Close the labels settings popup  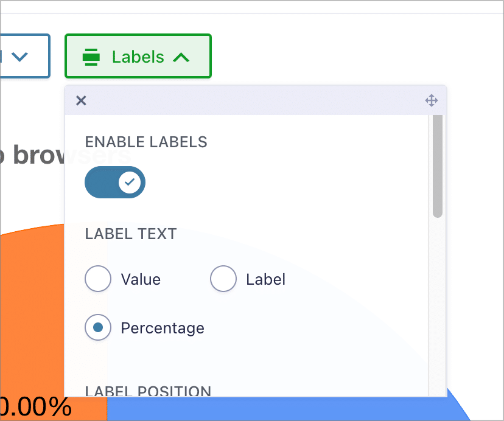pos(81,100)
